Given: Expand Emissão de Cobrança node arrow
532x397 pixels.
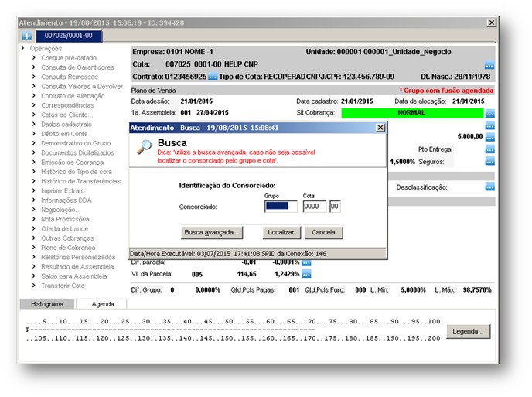Looking at the screenshot, I should (34, 163).
